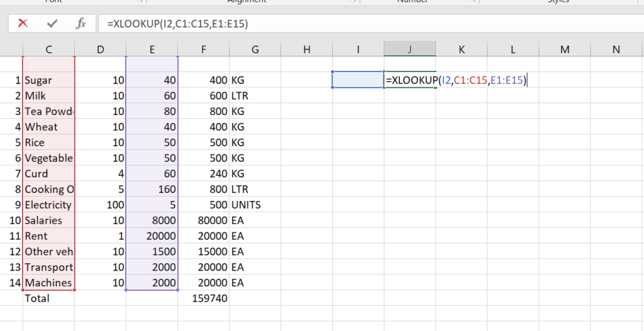Screen dimensions: 644x331
Task: Select column N header
Action: tap(616, 50)
